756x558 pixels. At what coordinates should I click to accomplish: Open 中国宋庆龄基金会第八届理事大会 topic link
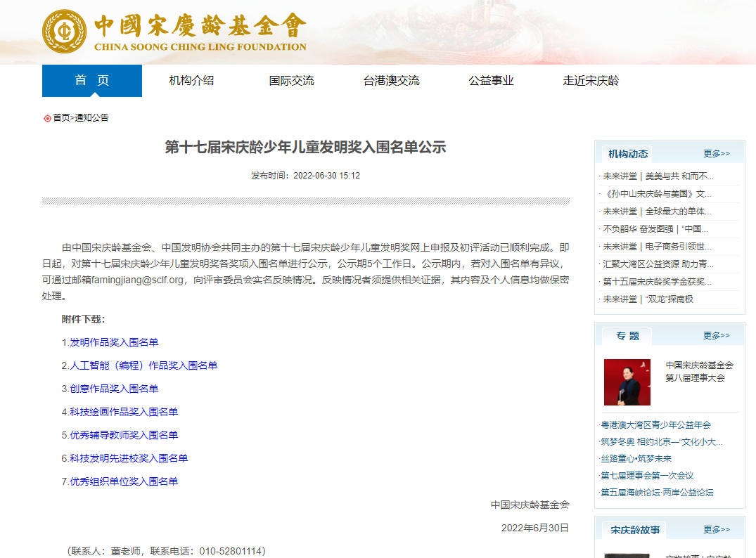click(x=699, y=372)
